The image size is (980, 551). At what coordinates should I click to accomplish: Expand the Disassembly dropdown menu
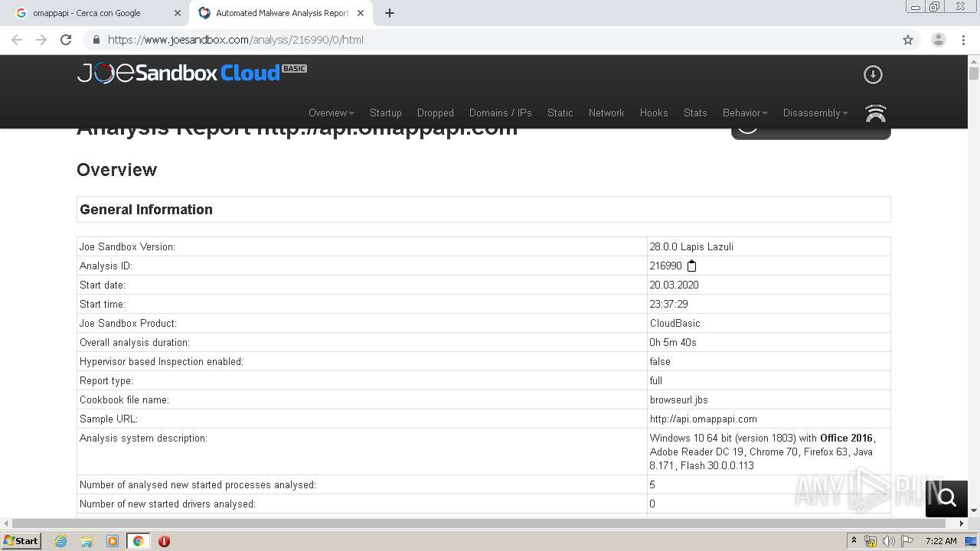coord(815,112)
